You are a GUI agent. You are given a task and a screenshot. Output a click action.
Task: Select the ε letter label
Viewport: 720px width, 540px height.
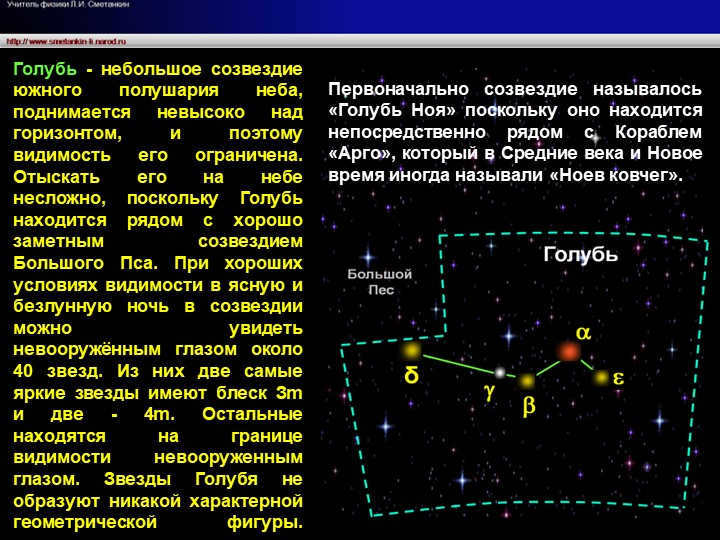pos(618,378)
